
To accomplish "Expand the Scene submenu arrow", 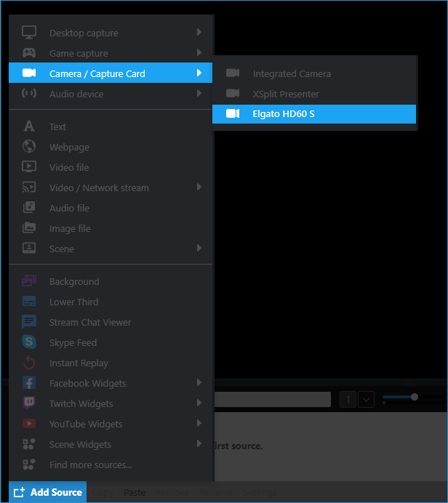I will (x=199, y=248).
